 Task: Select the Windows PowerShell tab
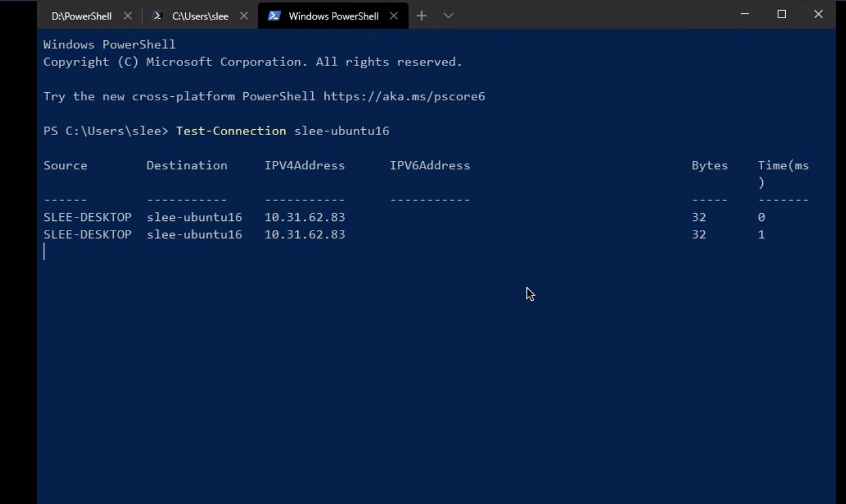tap(333, 16)
